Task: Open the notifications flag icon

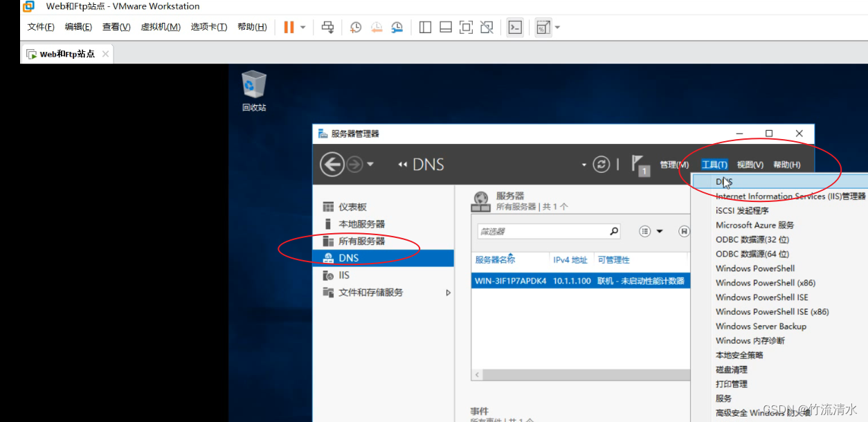Action: point(640,165)
